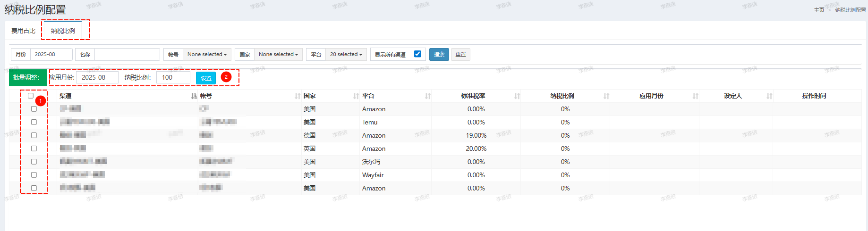The image size is (868, 231).
Task: Tick the checkbox for the 沃尔玛 row
Action: [34, 162]
